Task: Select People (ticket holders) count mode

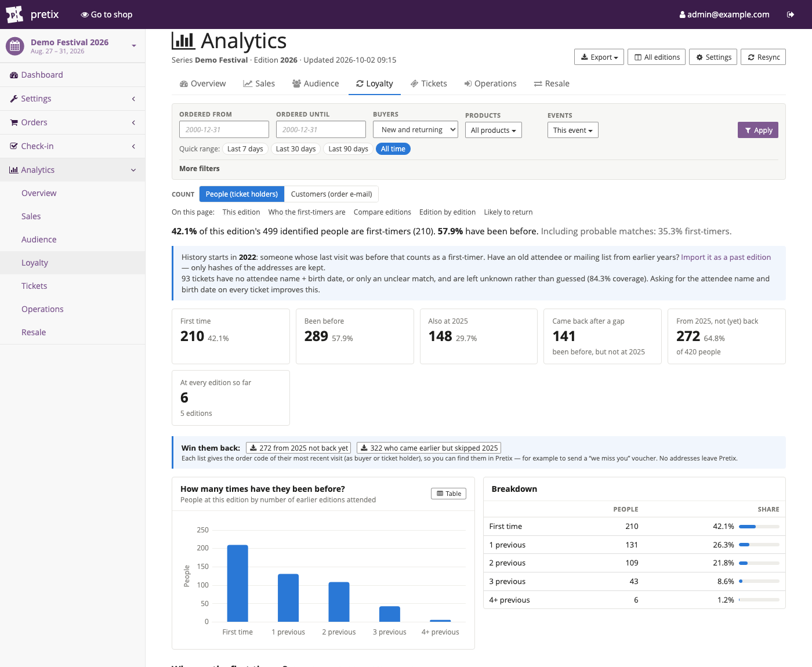Action: 241,194
